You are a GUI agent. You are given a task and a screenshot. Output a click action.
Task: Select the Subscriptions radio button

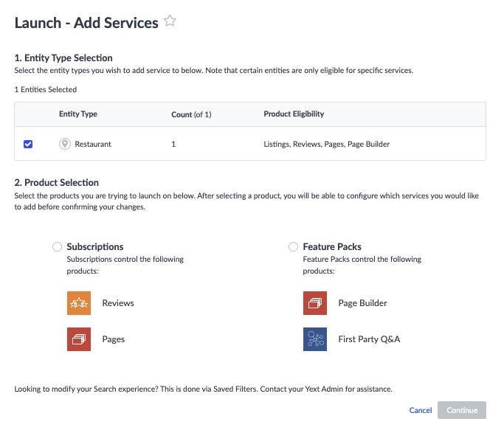pos(58,247)
